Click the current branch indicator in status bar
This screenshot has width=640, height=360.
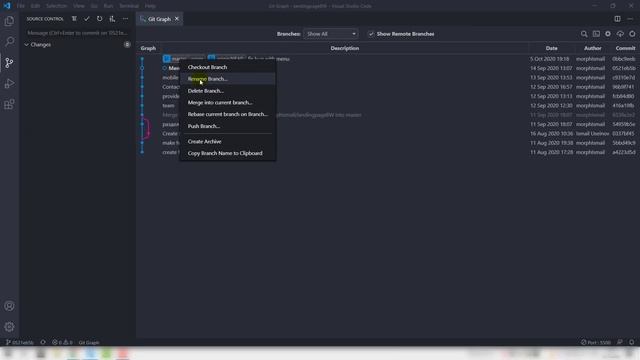click(x=20, y=342)
